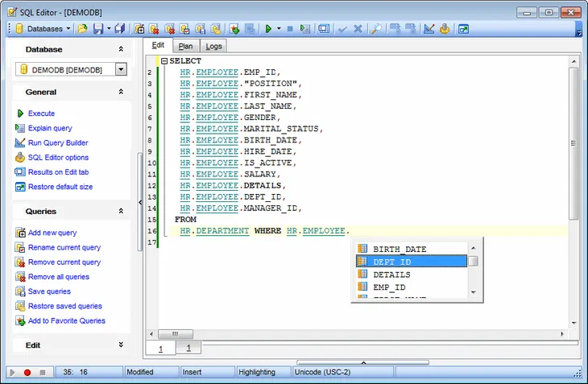Select DETAILS in autocomplete list
The width and height of the screenshot is (588, 384).
(x=412, y=275)
